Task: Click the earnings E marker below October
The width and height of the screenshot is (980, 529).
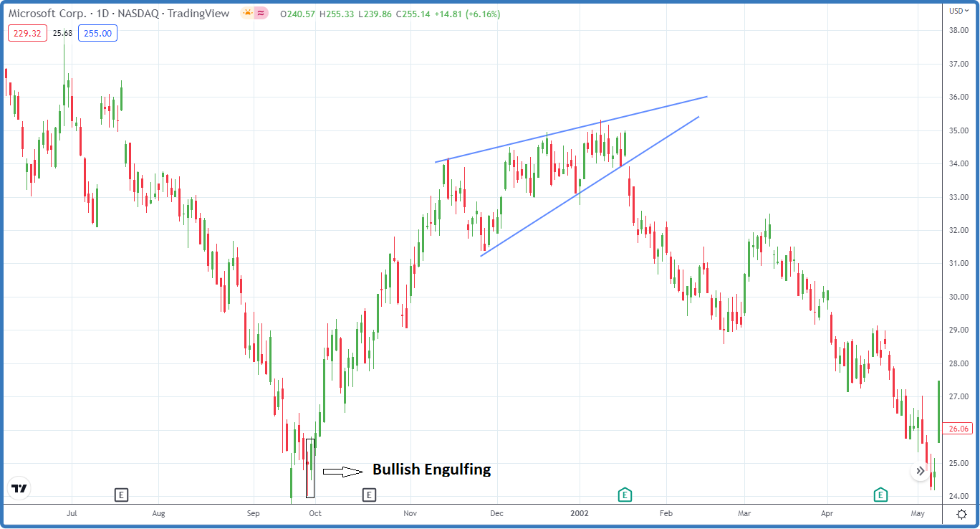Action: pos(370,495)
